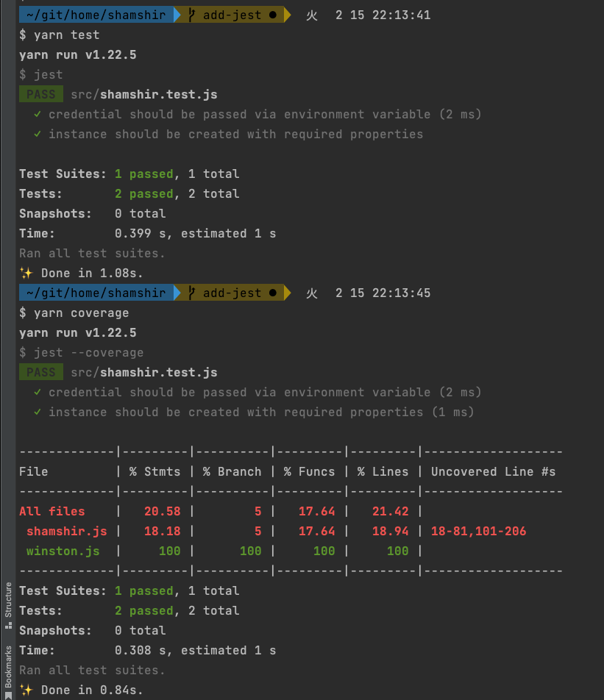
Task: Click the add-jest branch name in the 22:13:41 prompt
Action: click(x=232, y=15)
